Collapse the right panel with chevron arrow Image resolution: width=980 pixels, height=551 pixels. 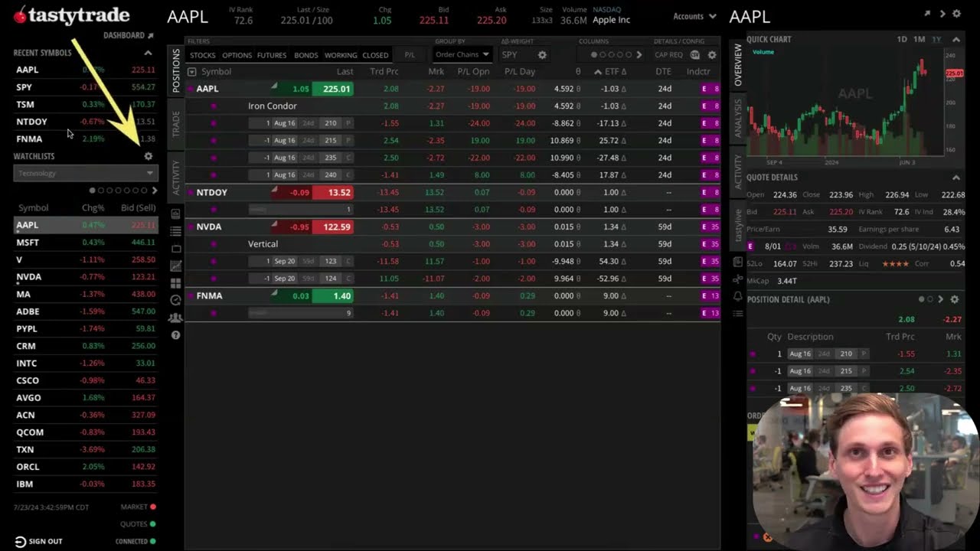coord(942,14)
